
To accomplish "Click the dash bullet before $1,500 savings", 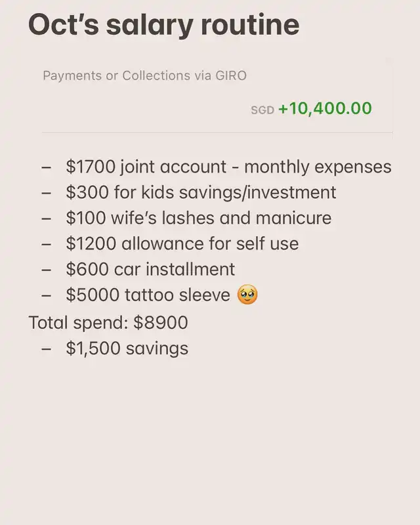I will (46, 348).
